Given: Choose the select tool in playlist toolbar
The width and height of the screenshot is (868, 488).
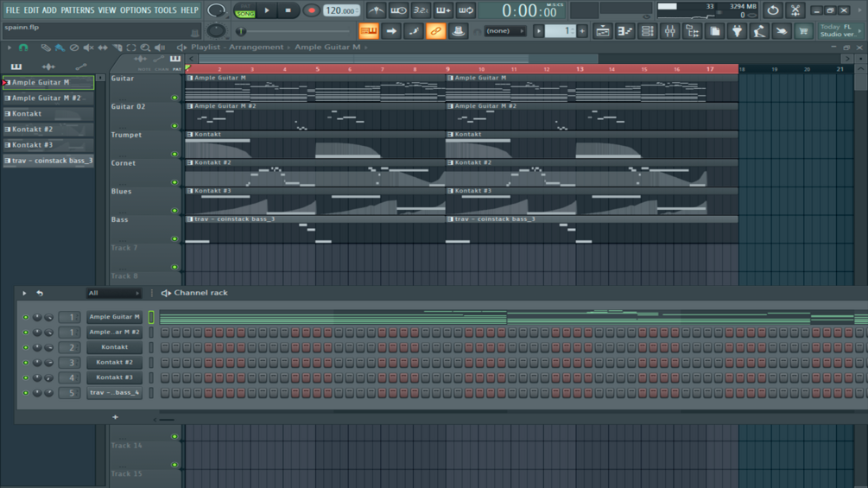Looking at the screenshot, I should click(x=131, y=48).
